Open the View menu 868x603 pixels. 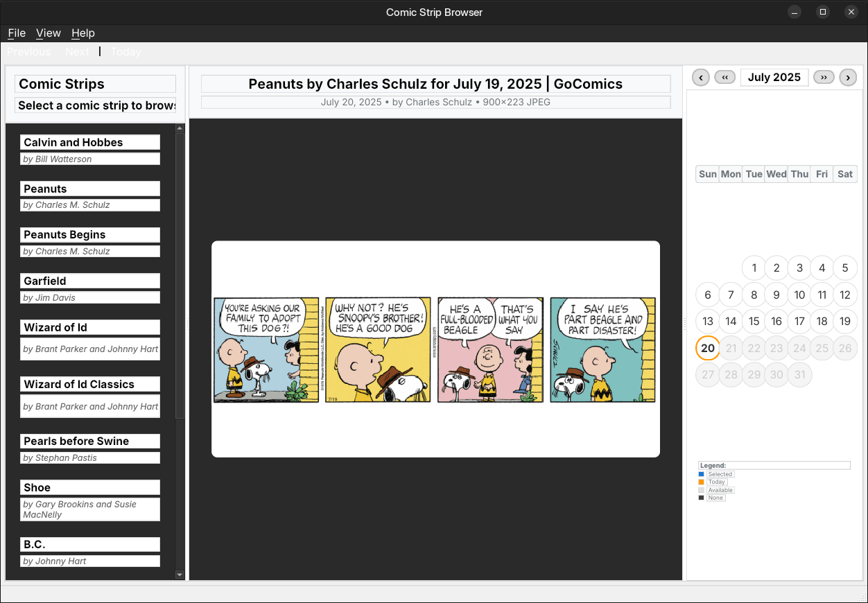49,33
